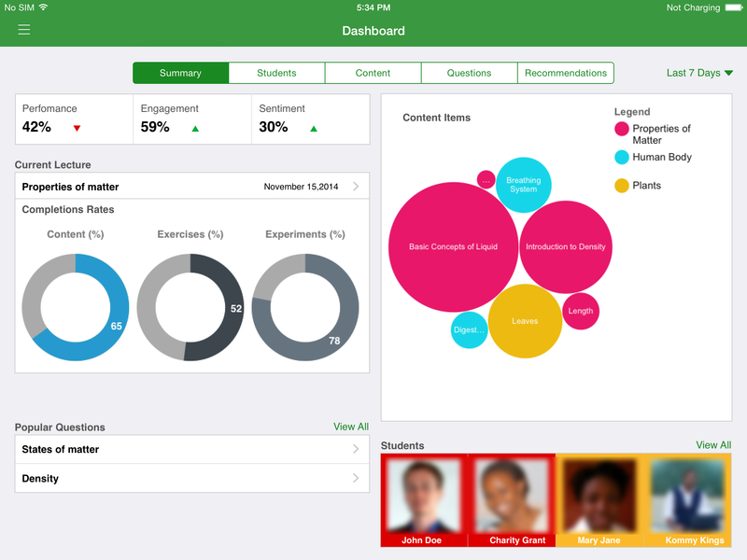Click the red Performance down arrow

[x=77, y=129]
